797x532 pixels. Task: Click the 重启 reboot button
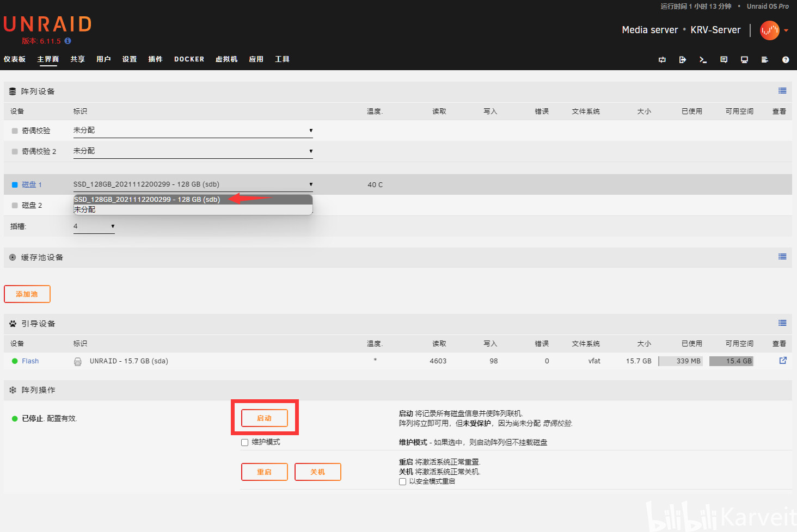(265, 472)
